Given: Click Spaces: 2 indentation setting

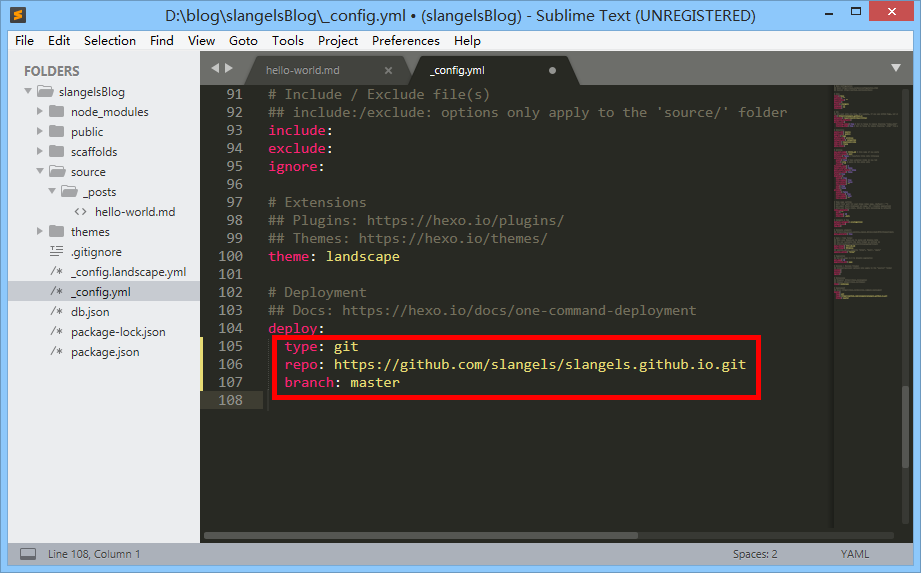Looking at the screenshot, I should [755, 554].
